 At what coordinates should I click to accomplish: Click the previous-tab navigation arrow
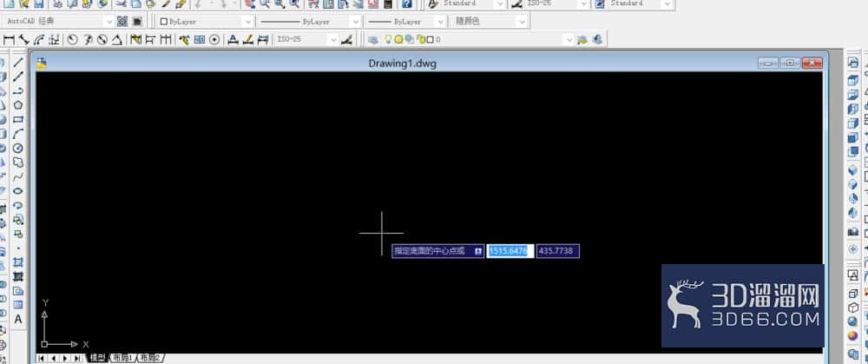(x=53, y=359)
